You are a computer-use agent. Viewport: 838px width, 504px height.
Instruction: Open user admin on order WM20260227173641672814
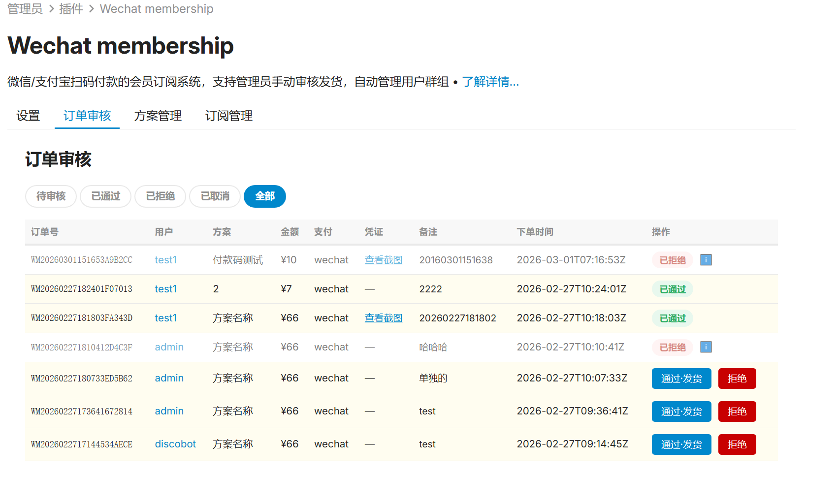pyautogui.click(x=169, y=411)
